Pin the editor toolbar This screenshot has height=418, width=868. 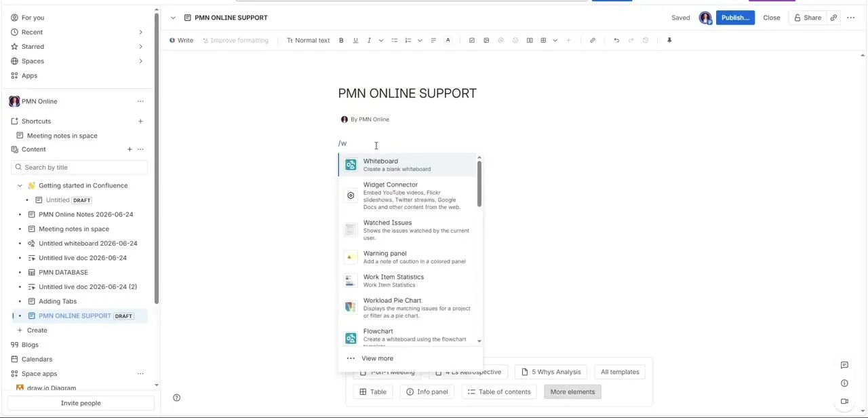coord(669,40)
